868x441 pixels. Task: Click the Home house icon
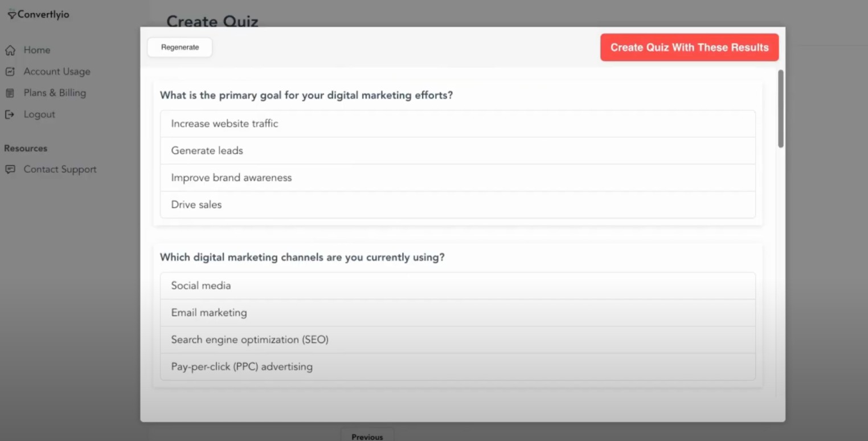[10, 50]
